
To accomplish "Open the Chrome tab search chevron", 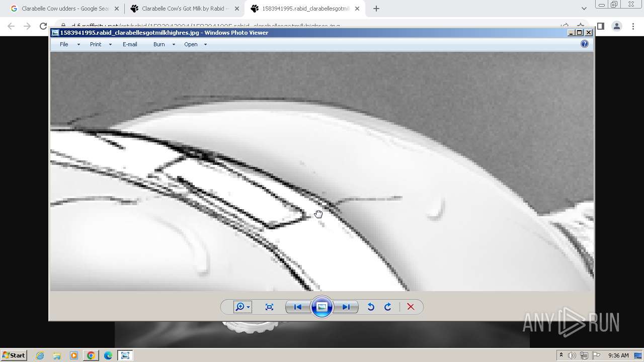I will [584, 9].
